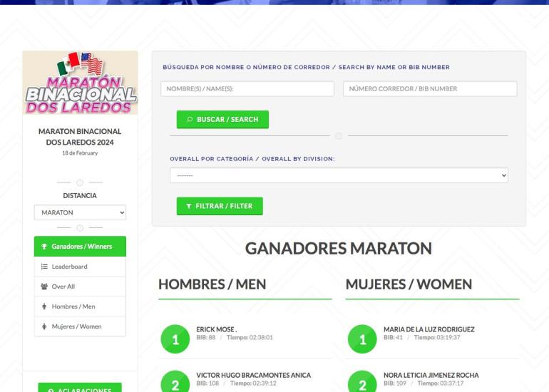Click the group icon beside Over All
Image resolution: width=549 pixels, height=392 pixels.
coord(44,287)
